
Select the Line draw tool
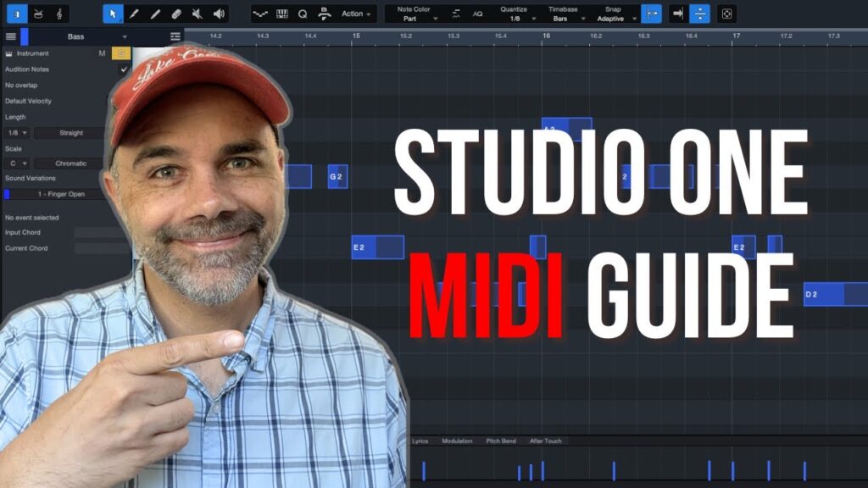tap(155, 14)
